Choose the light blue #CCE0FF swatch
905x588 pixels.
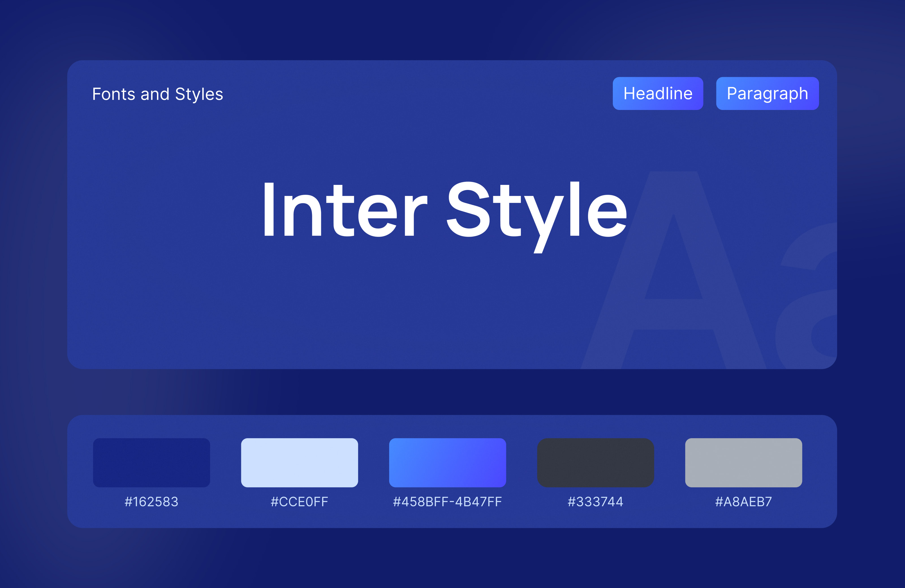tap(299, 462)
